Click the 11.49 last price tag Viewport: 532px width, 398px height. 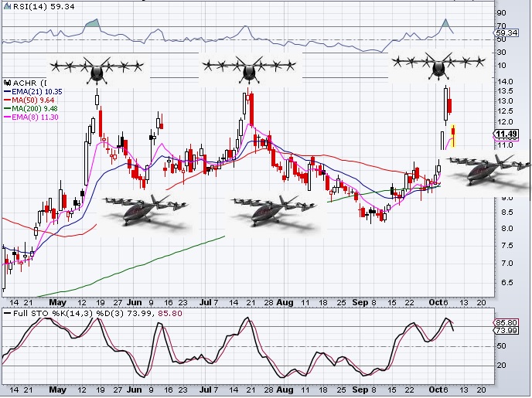pos(506,134)
